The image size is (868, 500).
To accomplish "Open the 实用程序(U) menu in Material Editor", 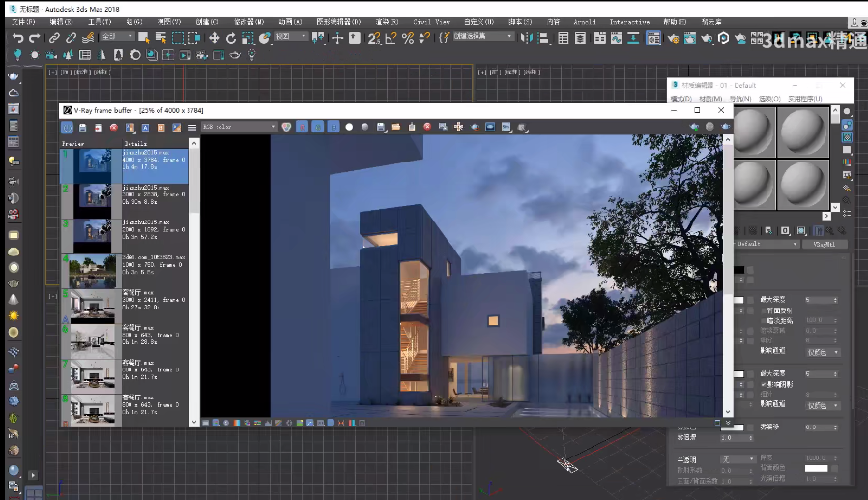I will click(x=805, y=99).
